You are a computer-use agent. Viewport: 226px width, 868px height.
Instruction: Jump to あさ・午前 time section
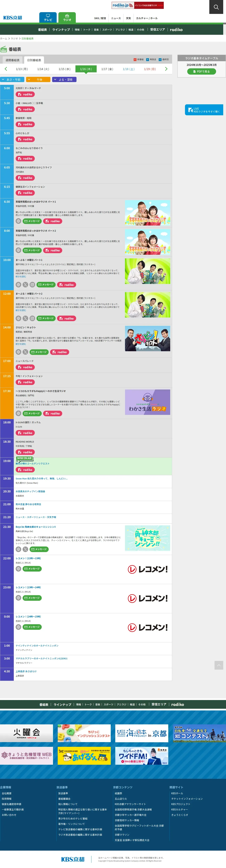[x=12, y=79]
